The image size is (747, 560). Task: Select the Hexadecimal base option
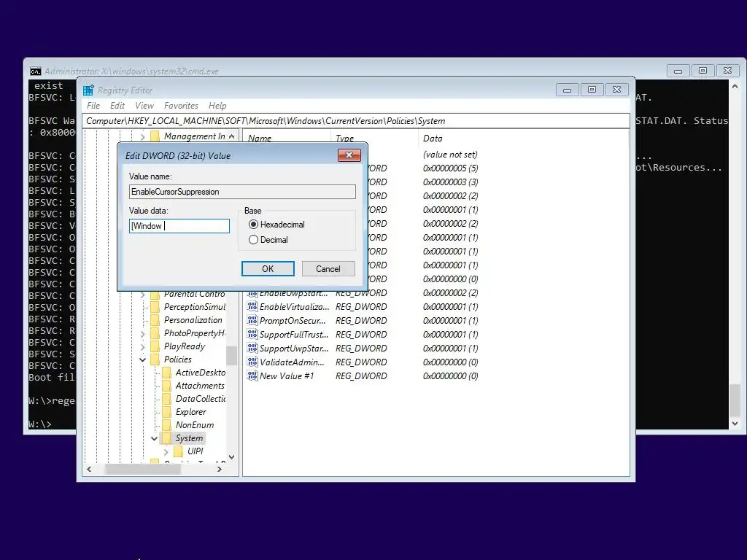(x=253, y=225)
